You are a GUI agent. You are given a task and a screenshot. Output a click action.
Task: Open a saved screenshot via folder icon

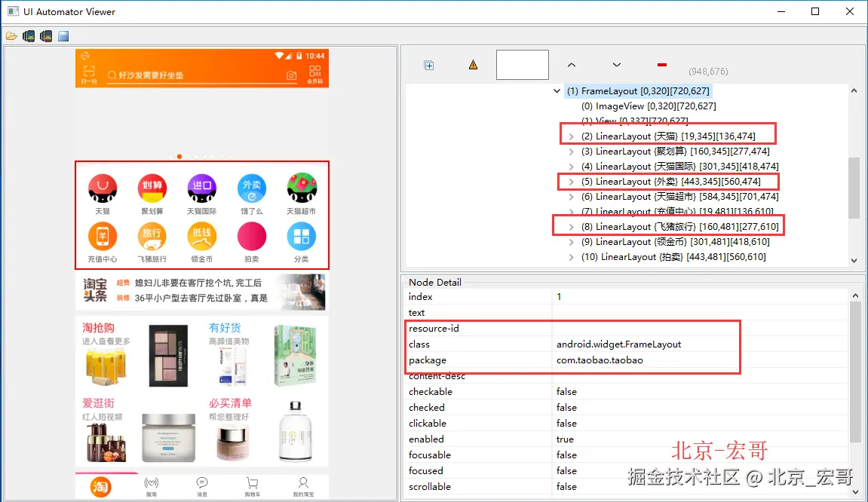pos(11,36)
